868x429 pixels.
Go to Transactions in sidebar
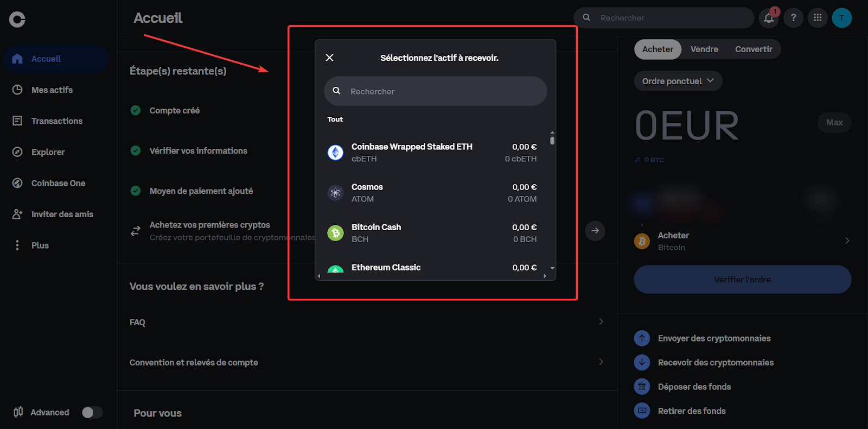tap(56, 121)
